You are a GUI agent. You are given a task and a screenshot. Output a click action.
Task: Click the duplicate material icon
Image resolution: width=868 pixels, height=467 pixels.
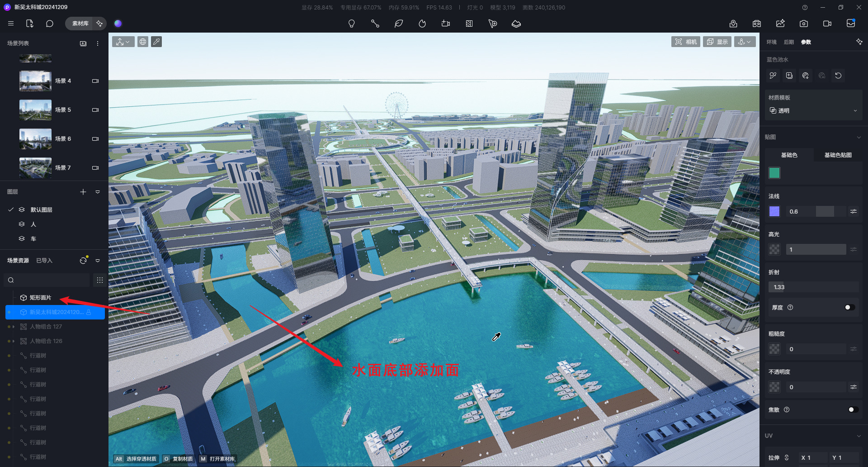point(789,76)
